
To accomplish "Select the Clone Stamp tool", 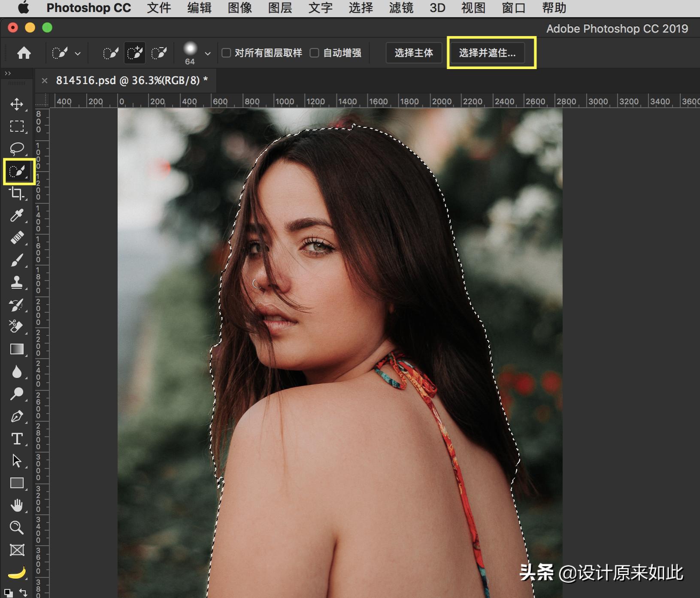I will point(17,282).
